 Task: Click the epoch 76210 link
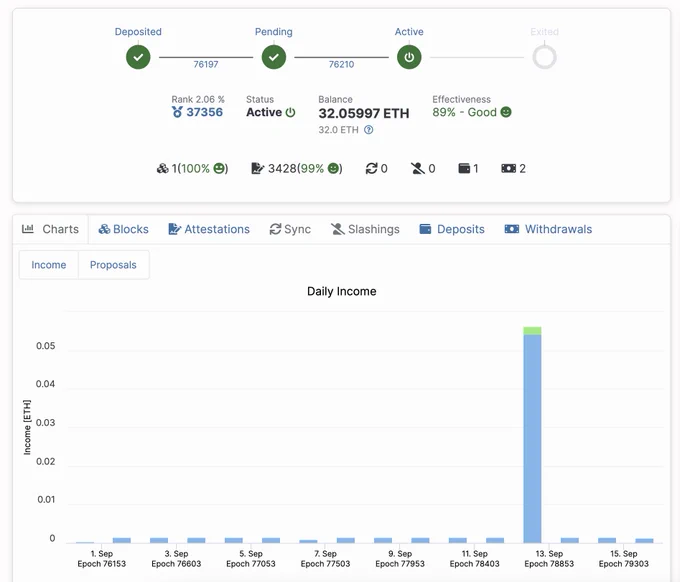341,64
